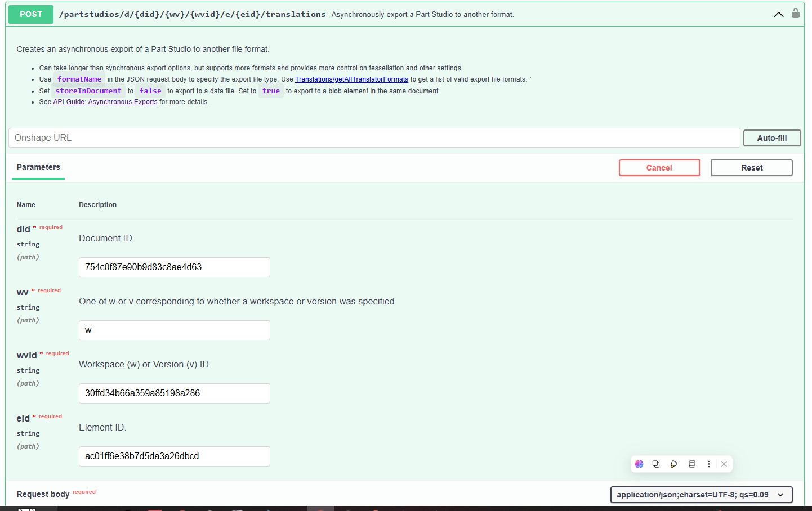Click the 'Document ID.' description text
This screenshot has height=511, width=812.
[x=106, y=239]
